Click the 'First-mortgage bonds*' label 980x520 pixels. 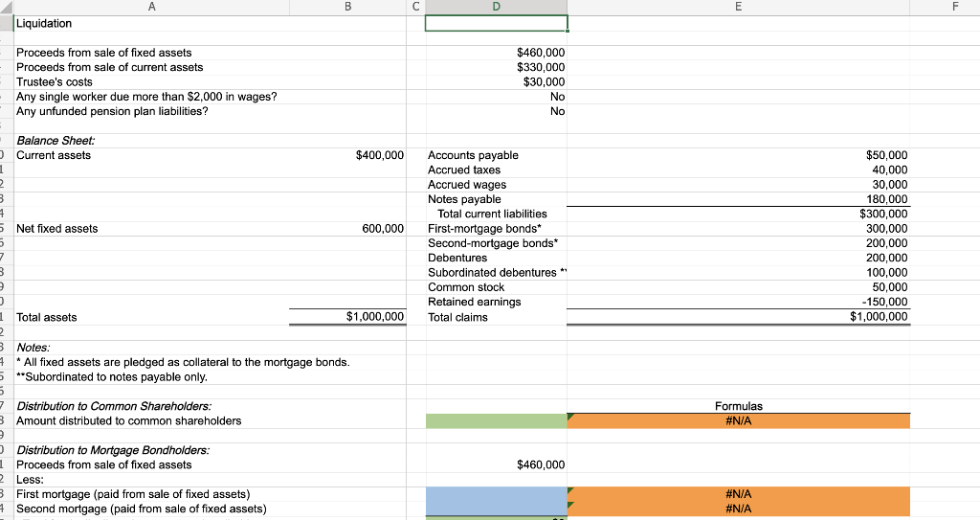click(485, 229)
